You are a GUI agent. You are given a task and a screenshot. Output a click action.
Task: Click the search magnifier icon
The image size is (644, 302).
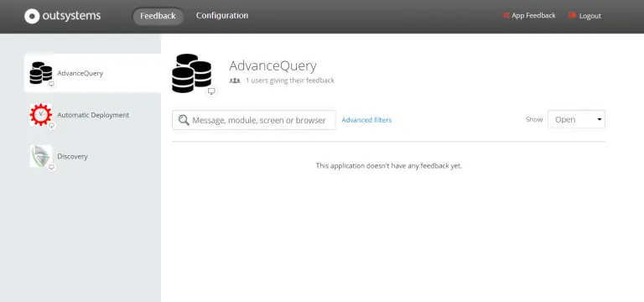184,120
